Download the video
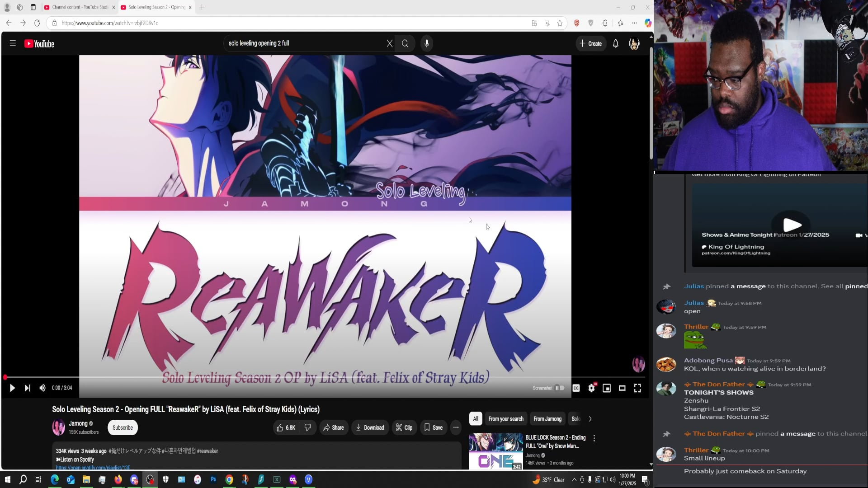Viewport: 868px width, 488px height. pos(370,427)
